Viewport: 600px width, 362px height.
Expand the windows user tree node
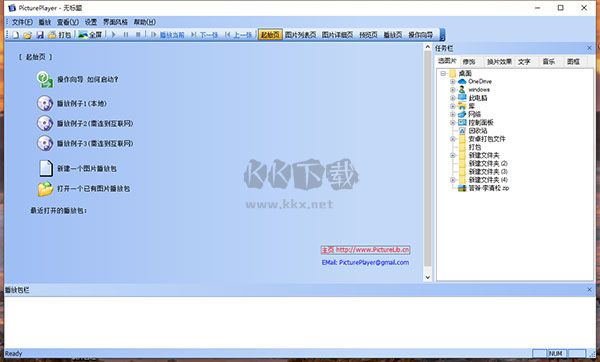(x=452, y=90)
